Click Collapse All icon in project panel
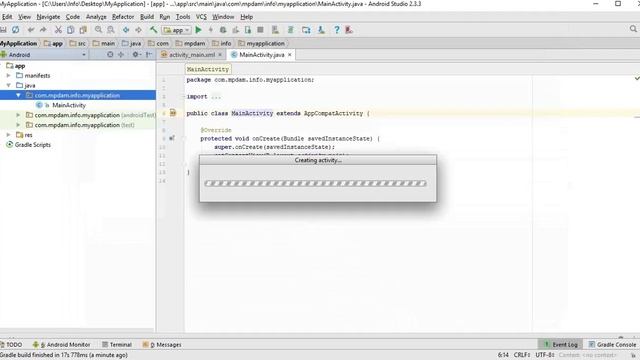This screenshot has width=640, height=360. coord(121,54)
